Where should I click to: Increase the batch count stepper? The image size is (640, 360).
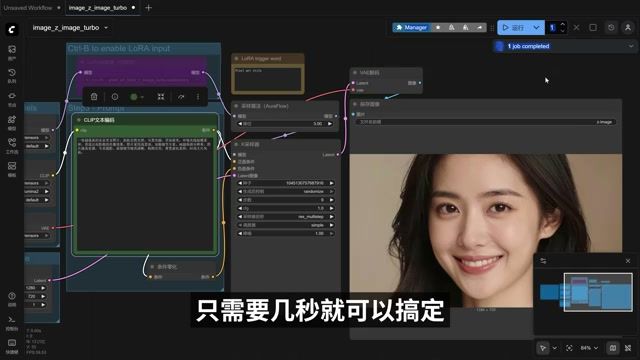[x=562, y=24]
